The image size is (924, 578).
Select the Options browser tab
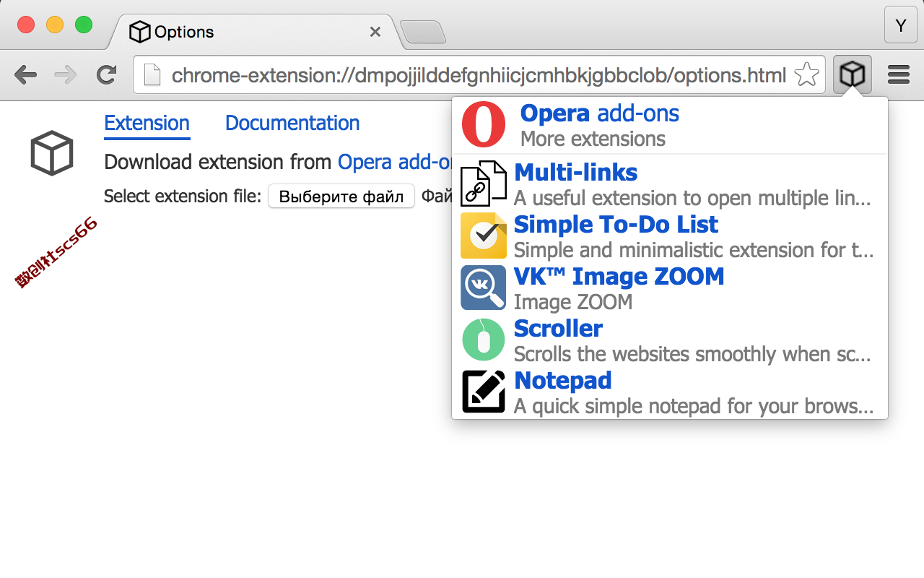[253, 32]
